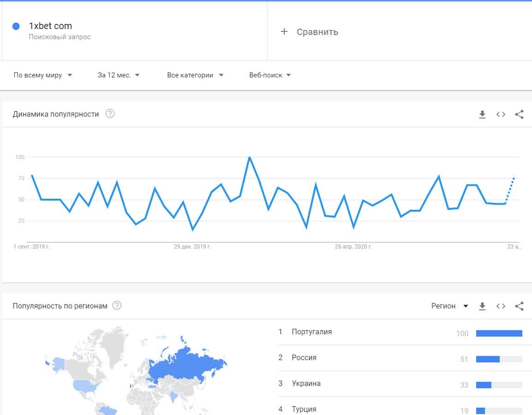The image size is (532, 415).
Task: Click Сравнить to add a comparison term
Action: click(310, 32)
